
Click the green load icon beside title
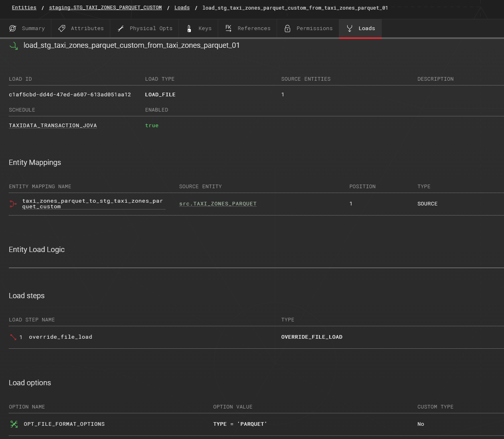14,46
